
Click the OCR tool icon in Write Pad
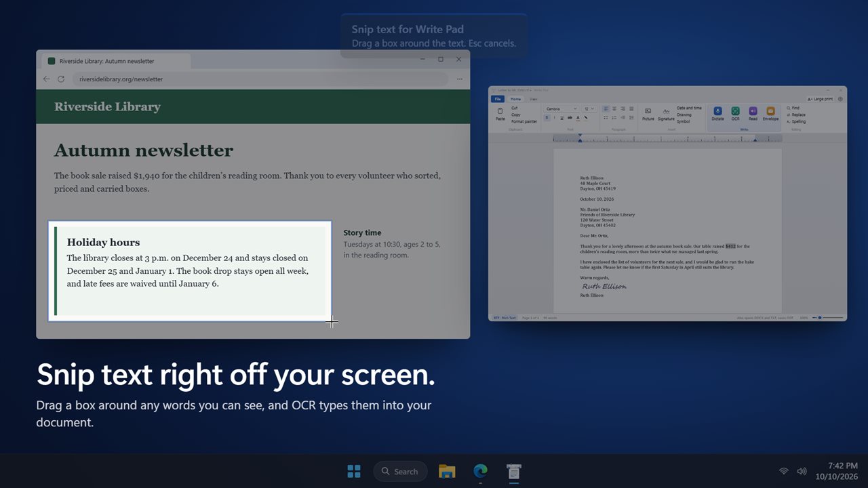click(x=735, y=111)
